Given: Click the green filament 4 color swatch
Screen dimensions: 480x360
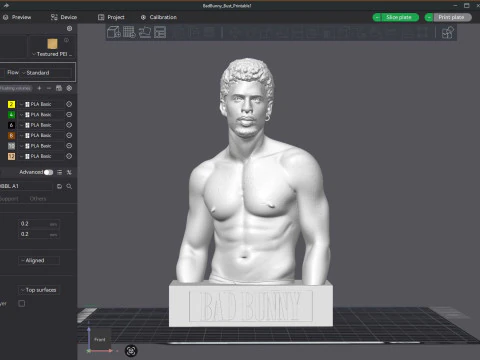Looking at the screenshot, I should 11,115.
